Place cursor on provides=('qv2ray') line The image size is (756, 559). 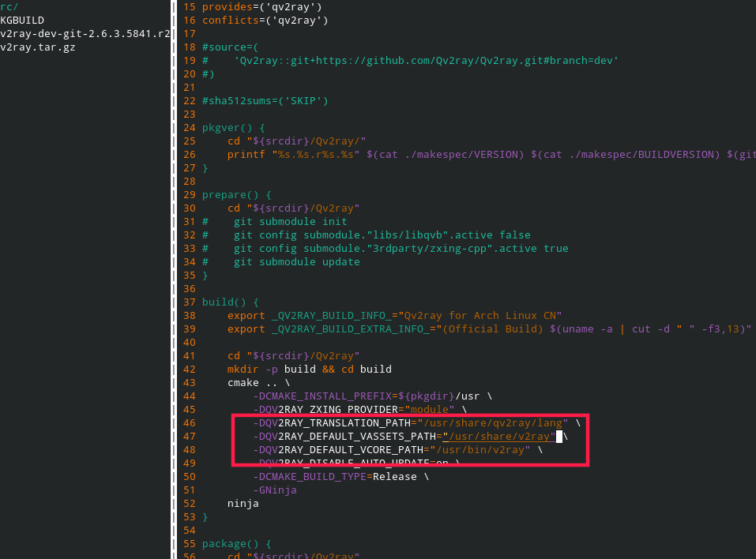click(261, 7)
